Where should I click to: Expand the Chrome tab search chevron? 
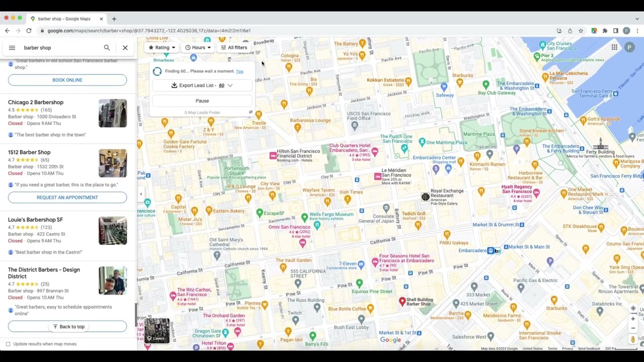click(x=637, y=19)
